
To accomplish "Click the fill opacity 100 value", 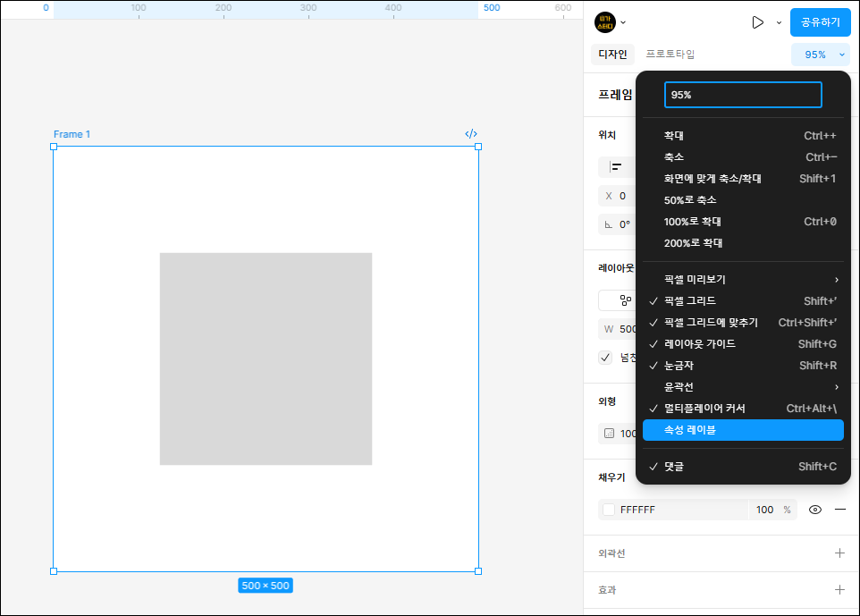I will [x=764, y=510].
